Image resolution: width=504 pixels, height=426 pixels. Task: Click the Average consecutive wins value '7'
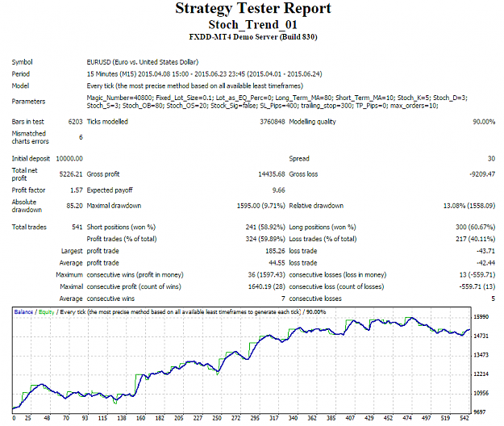(x=283, y=299)
